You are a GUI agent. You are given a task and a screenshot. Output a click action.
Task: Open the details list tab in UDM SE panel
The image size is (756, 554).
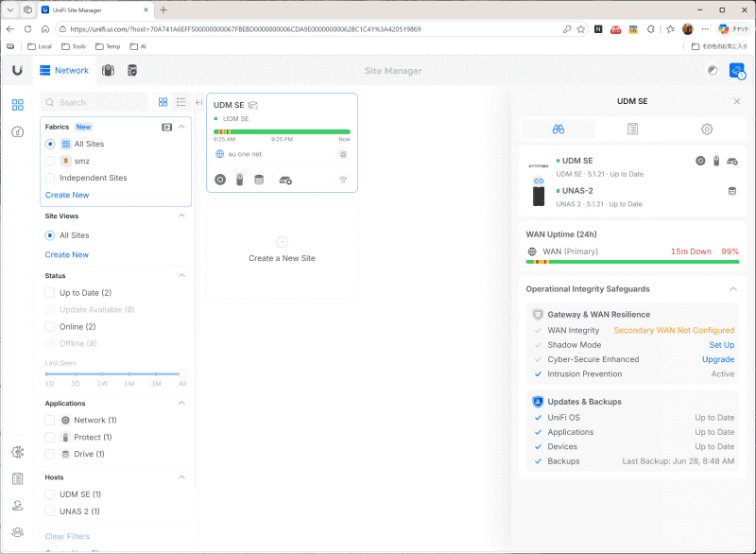pyautogui.click(x=632, y=130)
